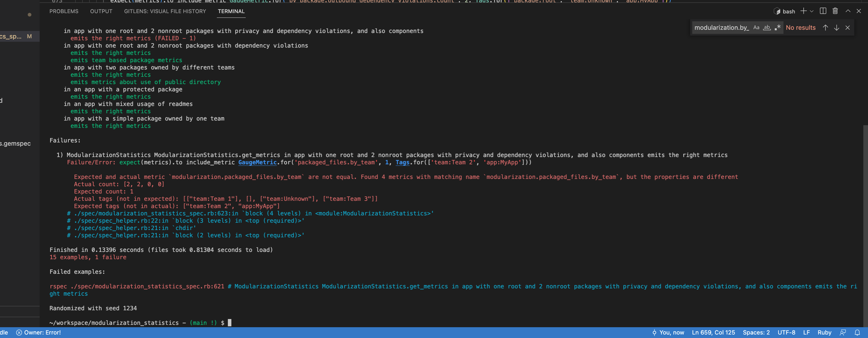Toggle Use Regular Expression in terminal find

click(778, 28)
